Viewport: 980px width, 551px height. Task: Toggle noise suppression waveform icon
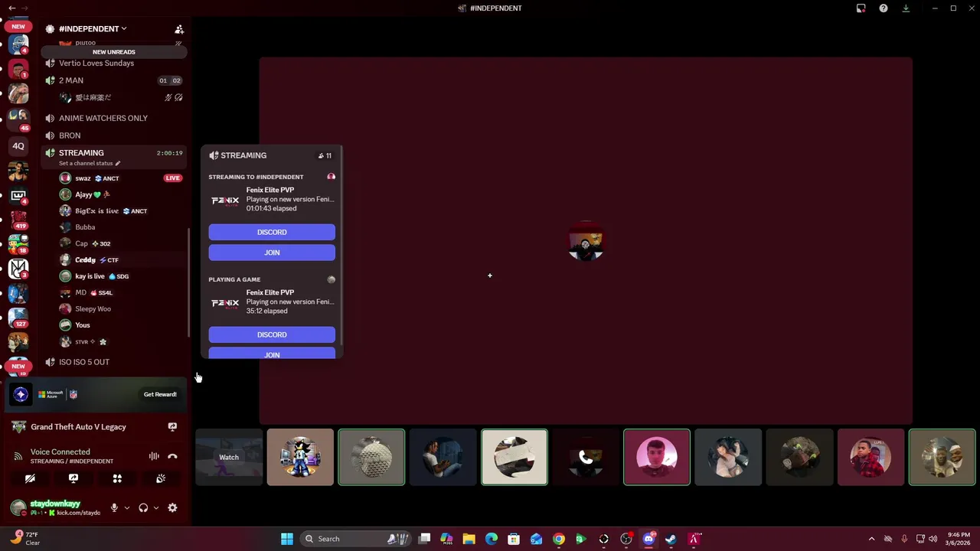(154, 456)
